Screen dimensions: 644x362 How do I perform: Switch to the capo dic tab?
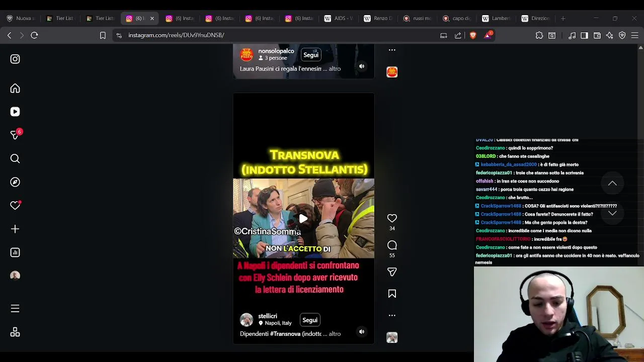[458, 18]
